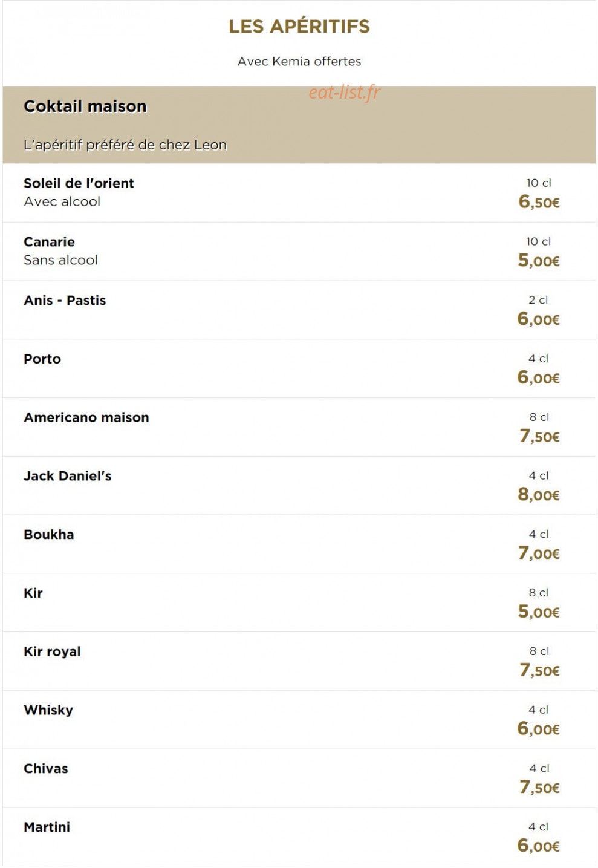Screen dimensions: 598x868
Task: Click the Whisky menu entry
Action: click(x=299, y=720)
